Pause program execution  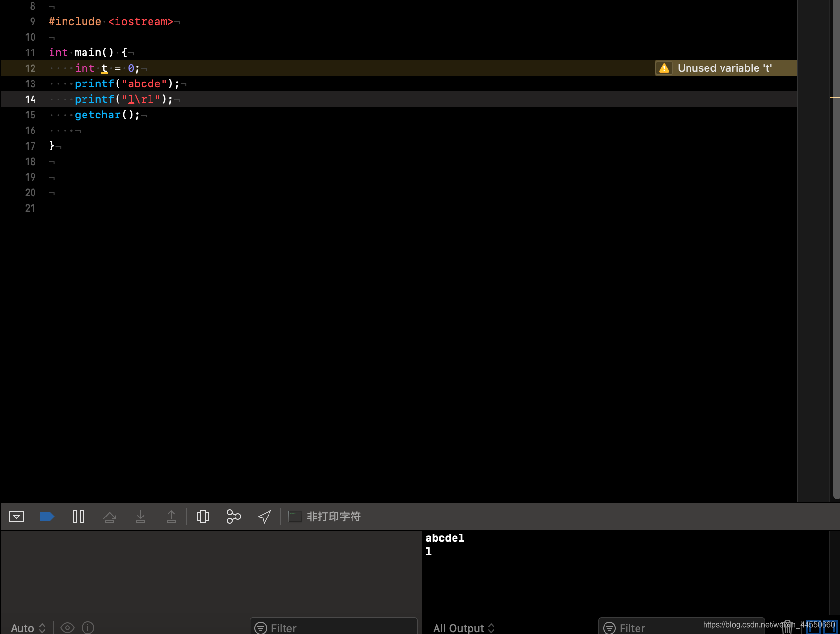pos(79,517)
